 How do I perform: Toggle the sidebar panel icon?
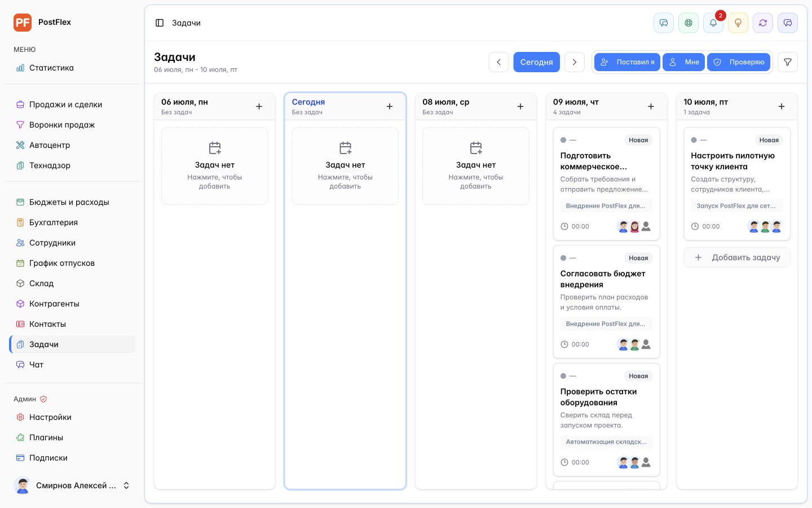click(160, 23)
